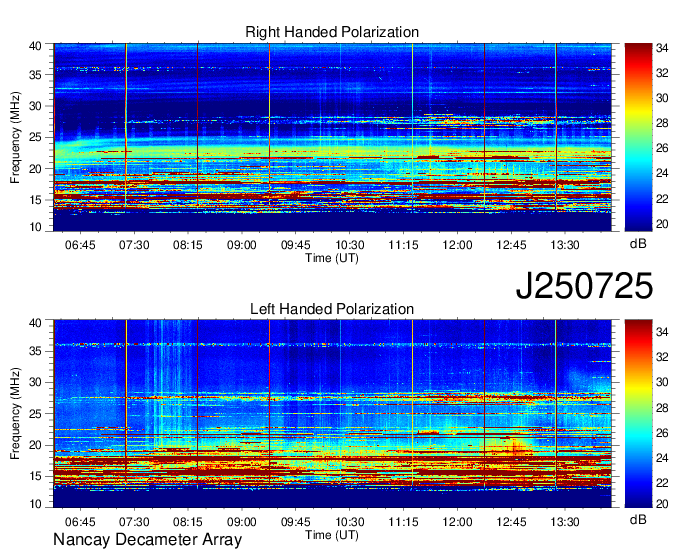
Task: Click the 26 dB label on Left Handed color bar
Action: (x=662, y=433)
